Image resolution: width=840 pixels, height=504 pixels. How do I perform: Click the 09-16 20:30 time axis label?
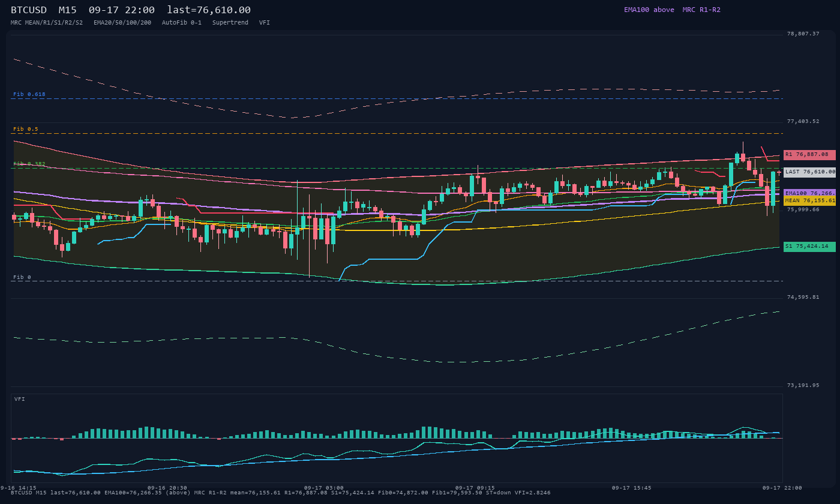[x=167, y=488]
